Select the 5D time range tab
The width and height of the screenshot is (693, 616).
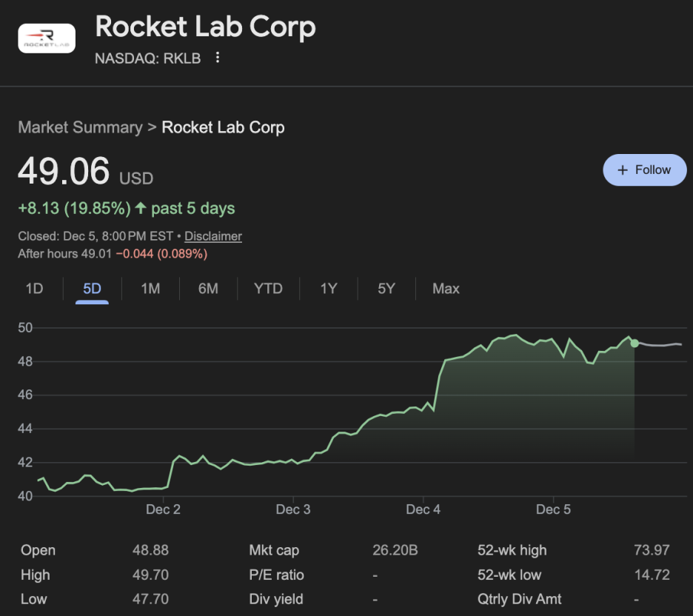[x=92, y=289]
